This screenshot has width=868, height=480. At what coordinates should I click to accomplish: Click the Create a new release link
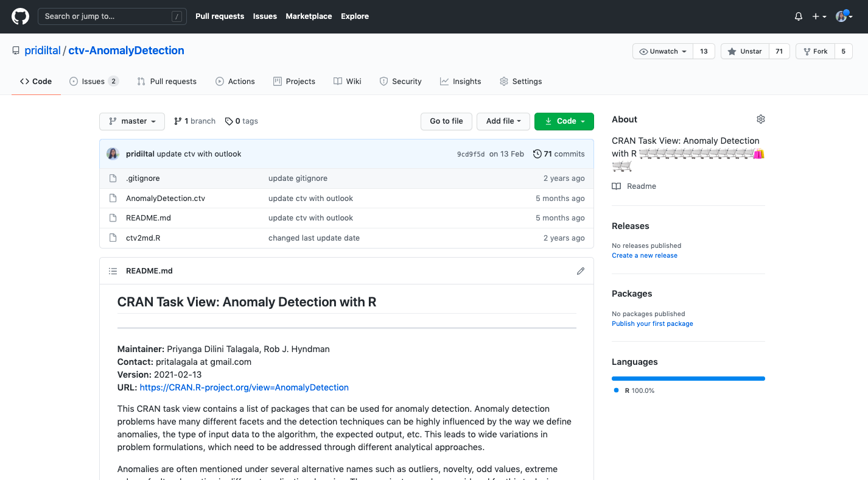pyautogui.click(x=644, y=255)
